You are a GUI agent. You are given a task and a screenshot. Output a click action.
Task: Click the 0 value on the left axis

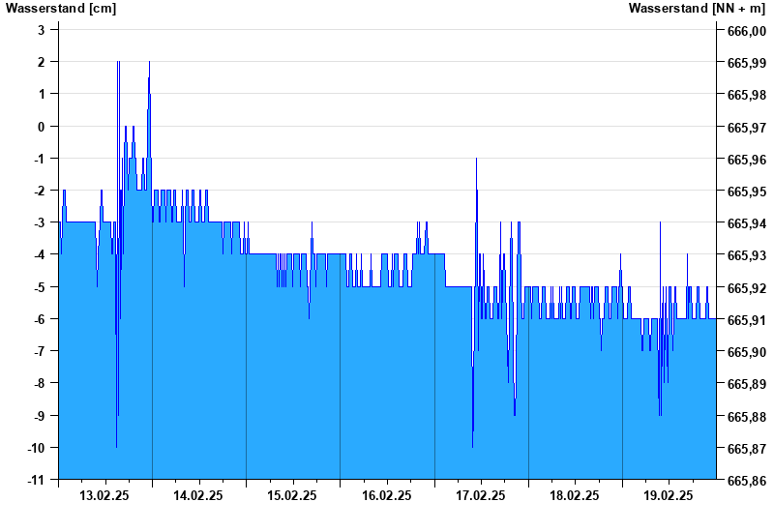42,127
